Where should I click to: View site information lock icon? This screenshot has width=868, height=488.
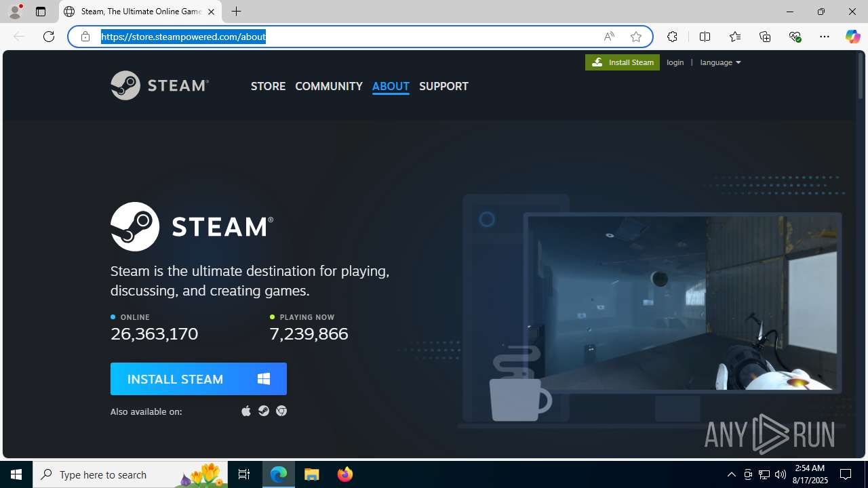pyautogui.click(x=85, y=37)
